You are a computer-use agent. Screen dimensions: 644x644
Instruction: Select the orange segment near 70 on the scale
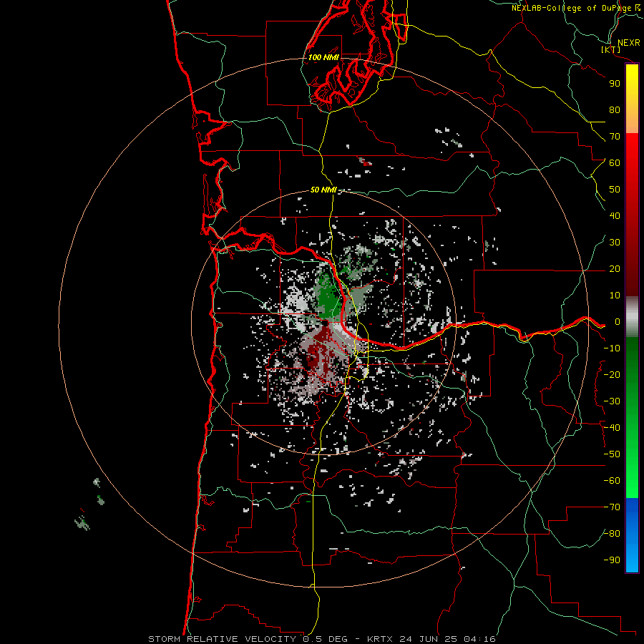(632, 123)
